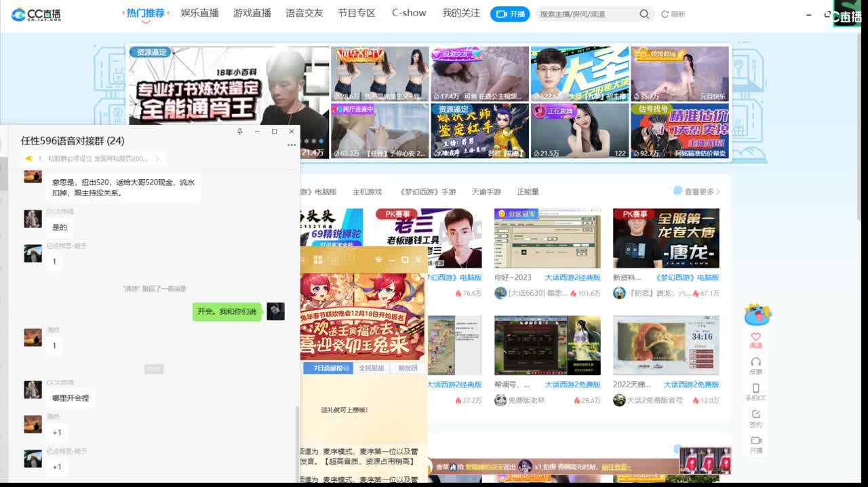
Task: Expand the group announcement bar chevron
Action: click(x=157, y=159)
